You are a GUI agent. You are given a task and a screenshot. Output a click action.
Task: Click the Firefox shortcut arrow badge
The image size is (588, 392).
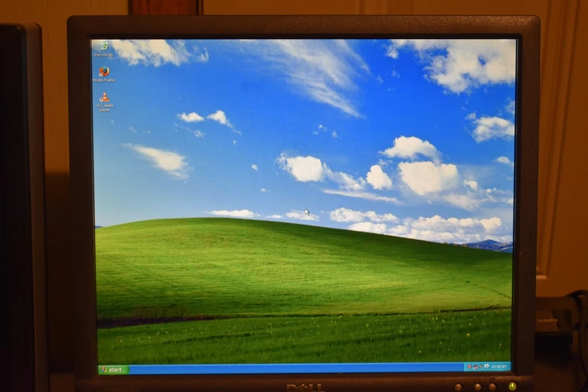click(100, 74)
